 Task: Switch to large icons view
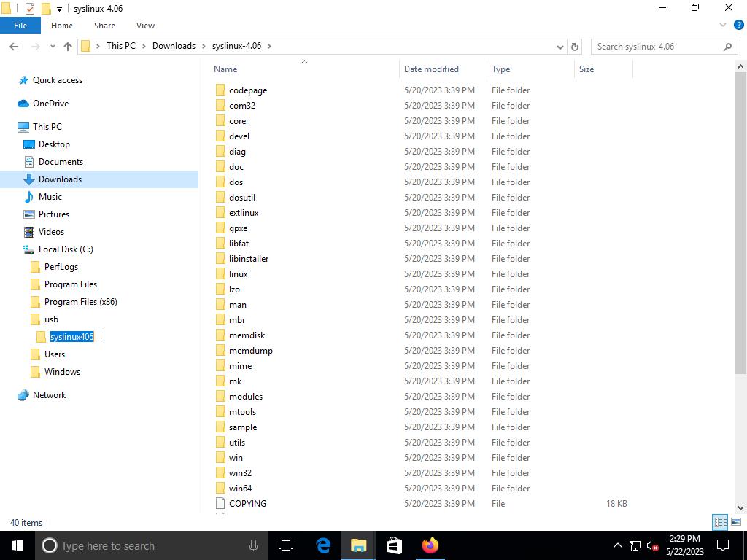coord(736,522)
